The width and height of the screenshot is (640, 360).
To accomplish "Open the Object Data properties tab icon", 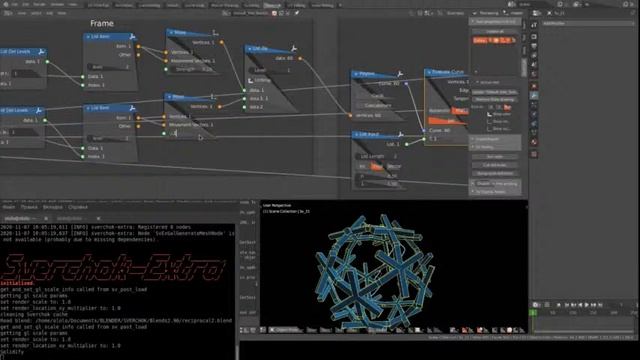I will pyautogui.click(x=534, y=133).
